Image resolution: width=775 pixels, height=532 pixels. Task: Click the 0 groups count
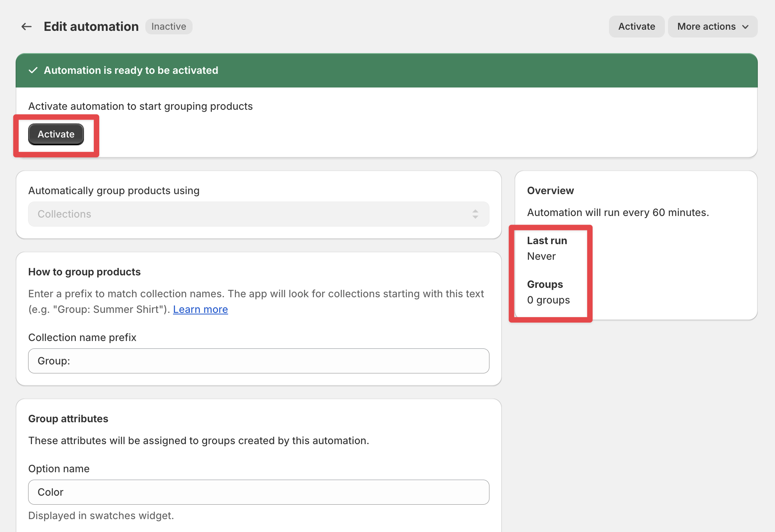click(x=548, y=300)
